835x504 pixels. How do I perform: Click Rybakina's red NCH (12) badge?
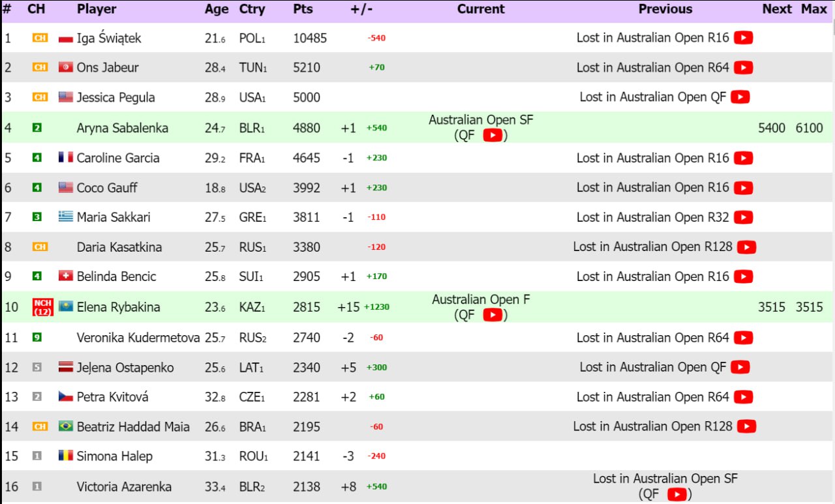[42, 307]
